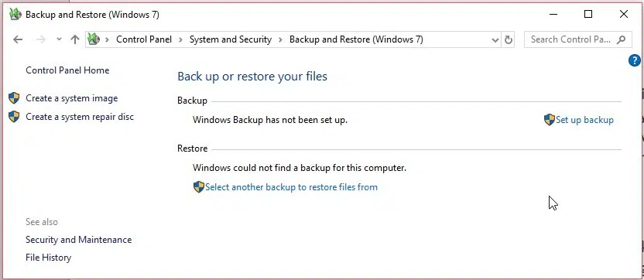Open the Set up backup link

(584, 120)
